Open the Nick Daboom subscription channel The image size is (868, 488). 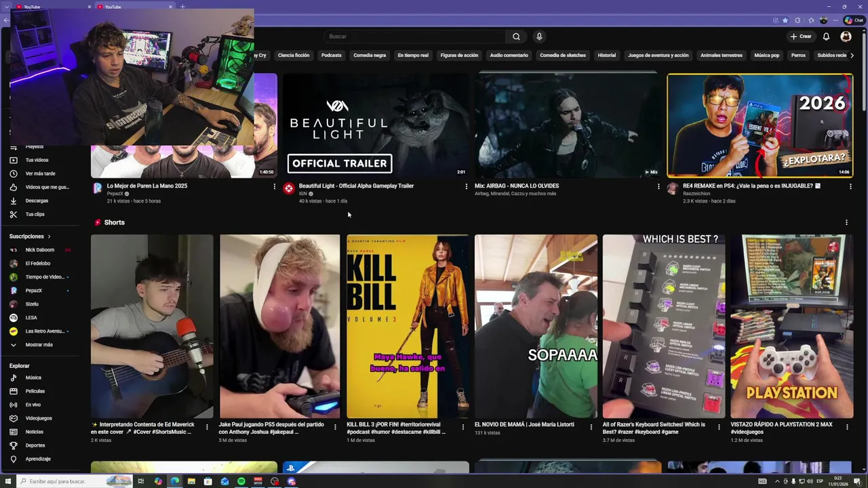point(40,250)
